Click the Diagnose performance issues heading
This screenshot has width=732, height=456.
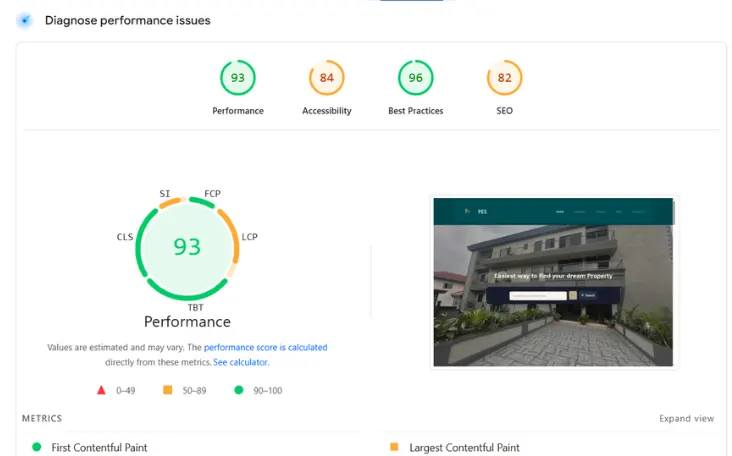pyautogui.click(x=127, y=21)
